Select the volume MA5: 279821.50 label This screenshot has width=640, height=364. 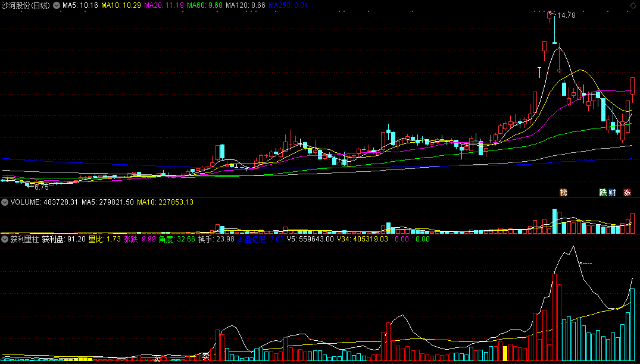coord(108,202)
